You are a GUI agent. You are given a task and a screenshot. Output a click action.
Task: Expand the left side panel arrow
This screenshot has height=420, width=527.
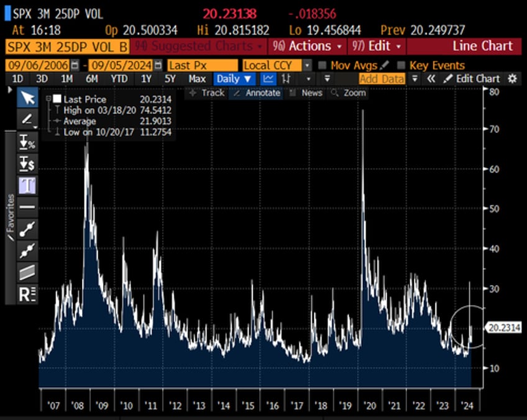point(10,90)
